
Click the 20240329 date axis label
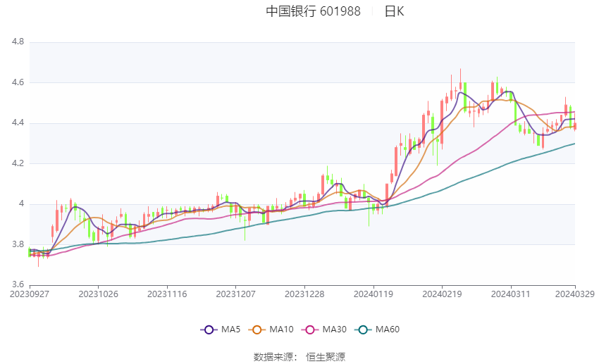[x=575, y=294]
